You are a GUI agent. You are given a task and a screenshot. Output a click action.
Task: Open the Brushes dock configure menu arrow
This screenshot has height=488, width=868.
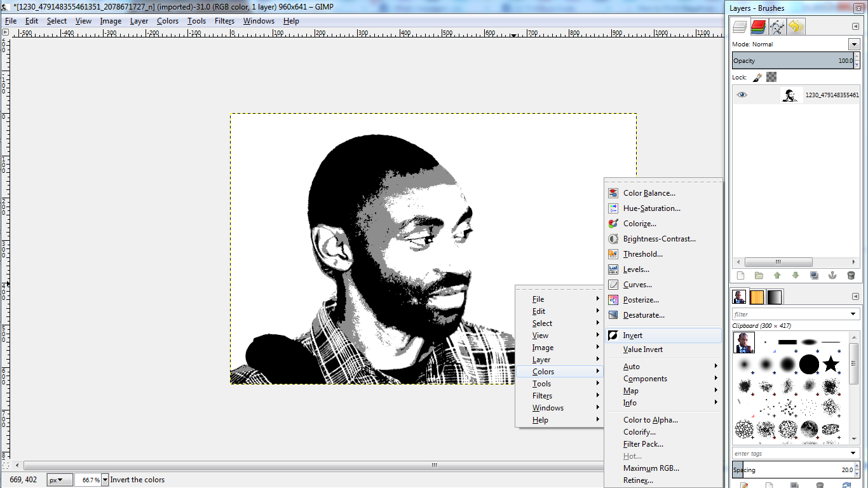tap(855, 297)
